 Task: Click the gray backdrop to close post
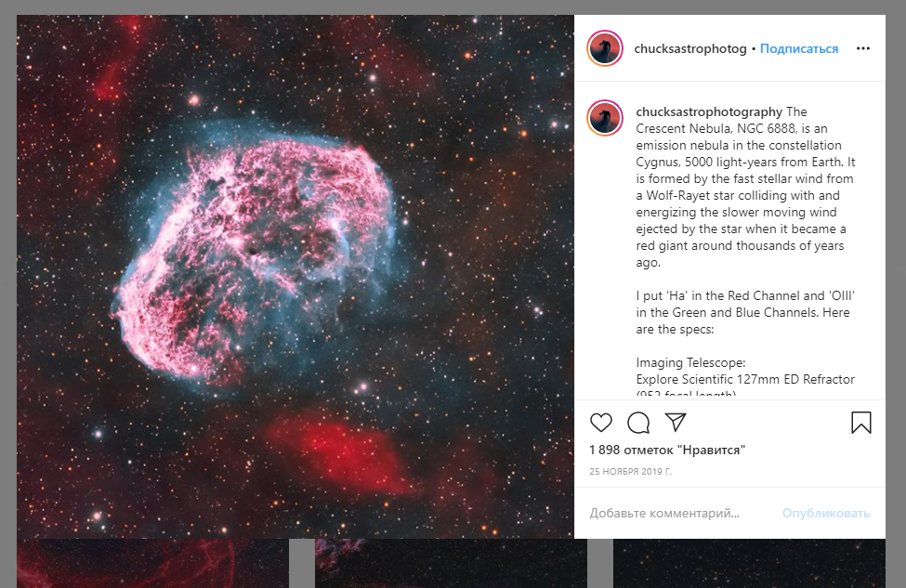pos(896,289)
